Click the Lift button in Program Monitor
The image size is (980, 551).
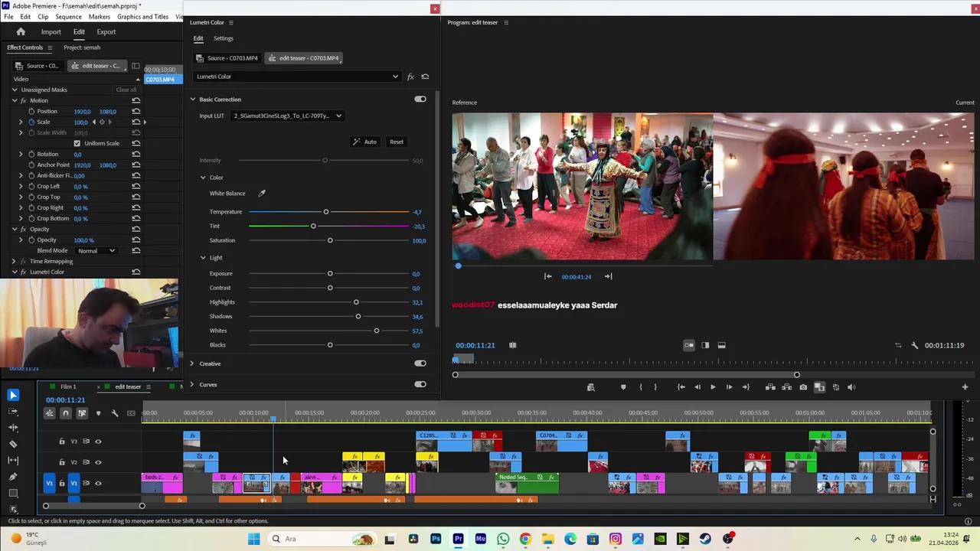coord(770,387)
